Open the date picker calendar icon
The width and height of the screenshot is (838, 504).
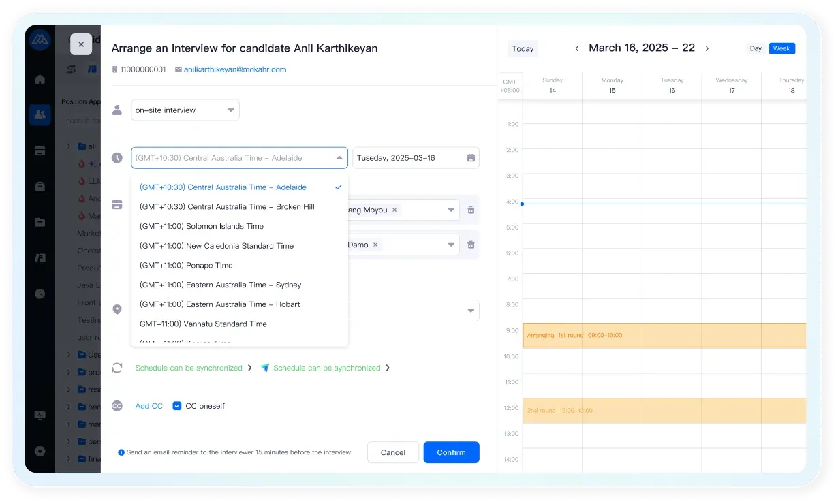coord(470,158)
